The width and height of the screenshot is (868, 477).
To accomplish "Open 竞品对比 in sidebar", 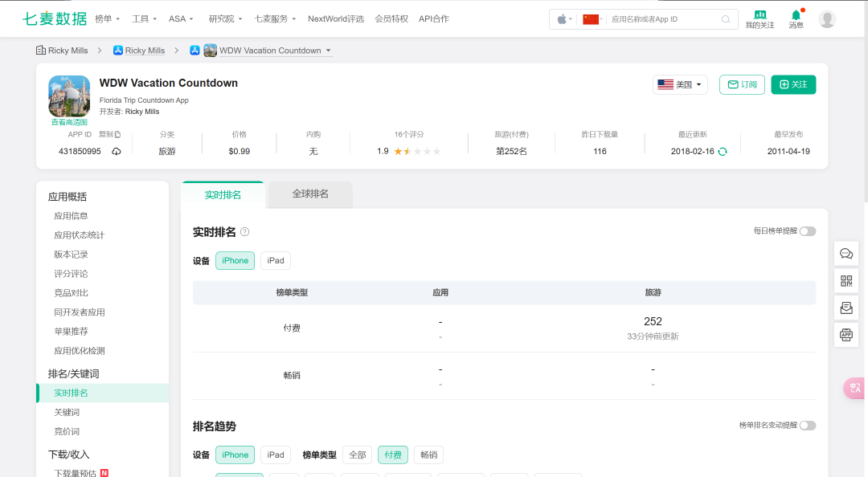I will 71,293.
